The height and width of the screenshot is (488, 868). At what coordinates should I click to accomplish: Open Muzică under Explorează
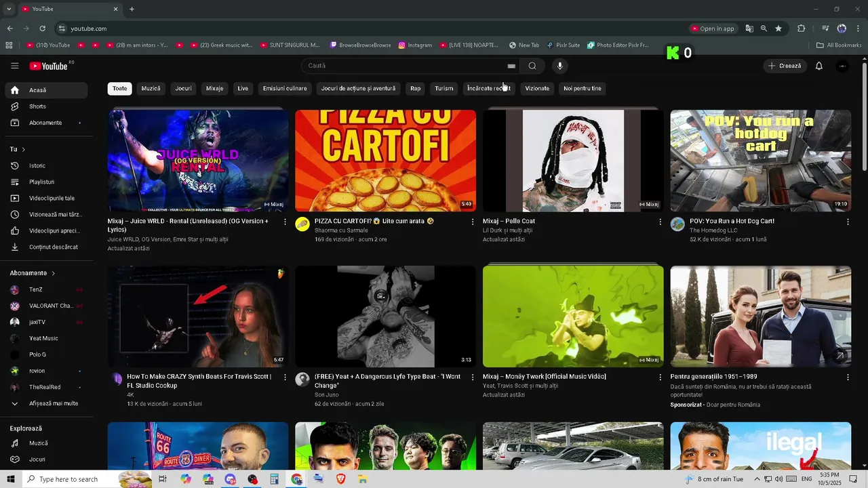click(x=46, y=443)
